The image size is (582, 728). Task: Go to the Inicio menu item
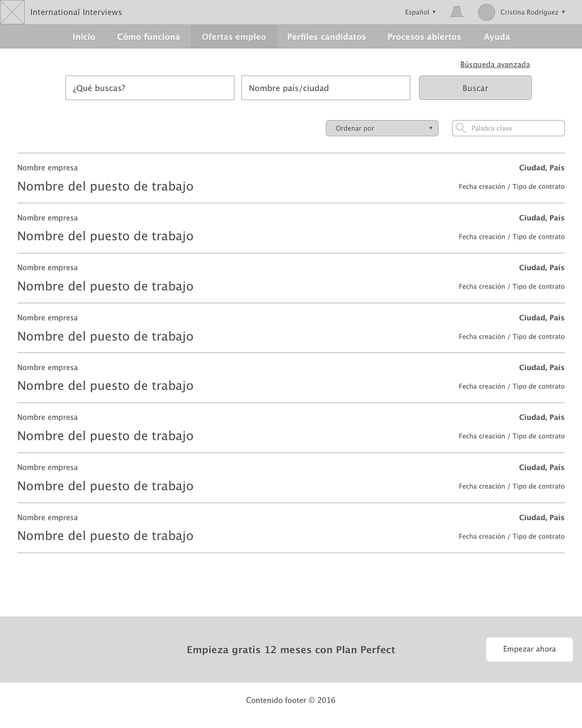click(x=84, y=37)
